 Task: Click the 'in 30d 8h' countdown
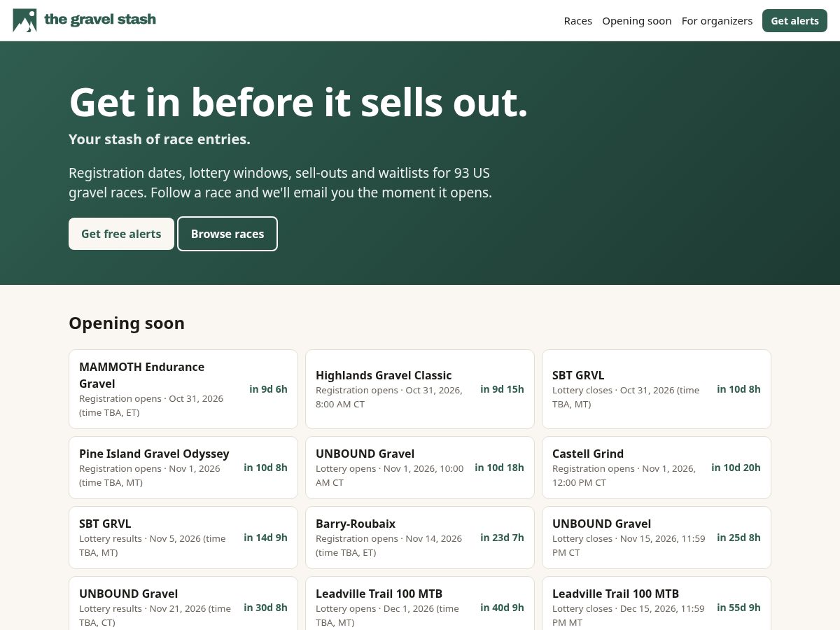pos(265,608)
